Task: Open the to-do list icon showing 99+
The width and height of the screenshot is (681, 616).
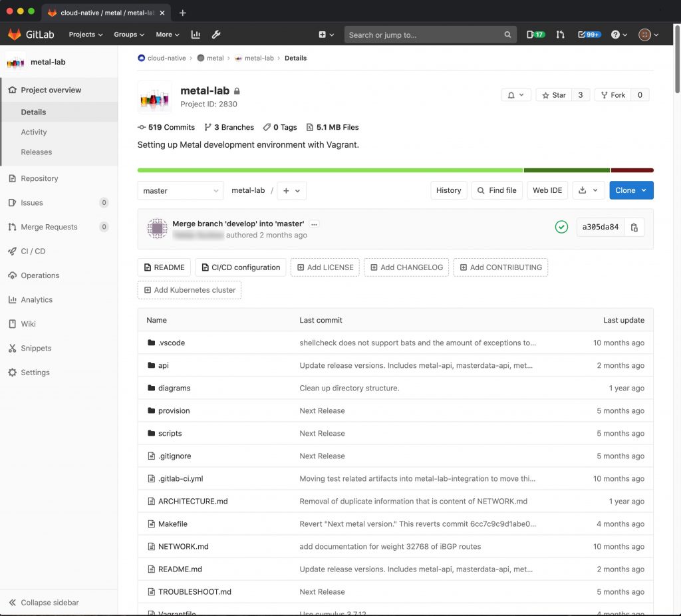Action: click(589, 35)
